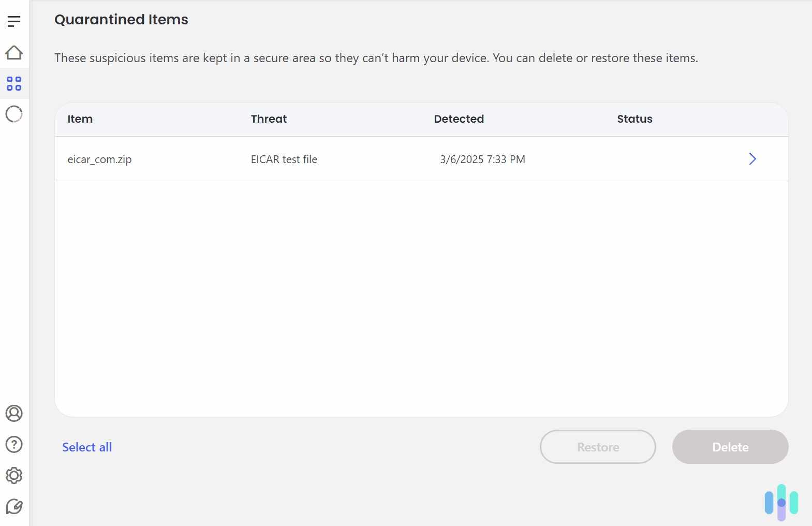Click the 3/6/2025 7:33 PM detection date
Viewport: 812px width, 526px height.
pyautogui.click(x=482, y=159)
